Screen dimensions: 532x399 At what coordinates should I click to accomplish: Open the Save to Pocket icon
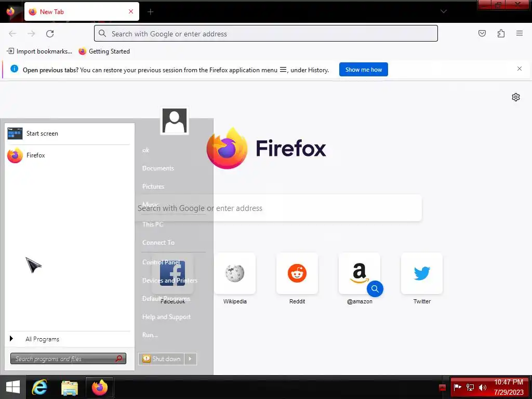tap(482, 33)
